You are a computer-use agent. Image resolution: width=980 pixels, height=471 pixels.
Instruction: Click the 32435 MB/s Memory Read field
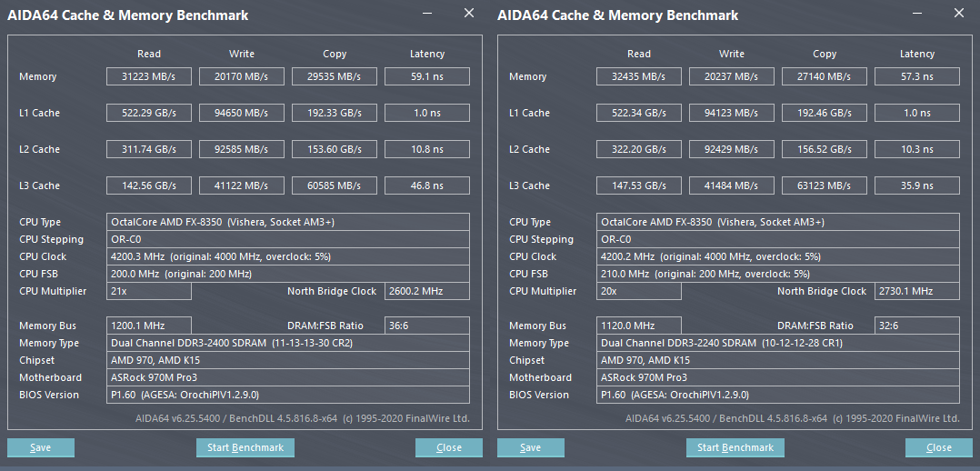(639, 76)
